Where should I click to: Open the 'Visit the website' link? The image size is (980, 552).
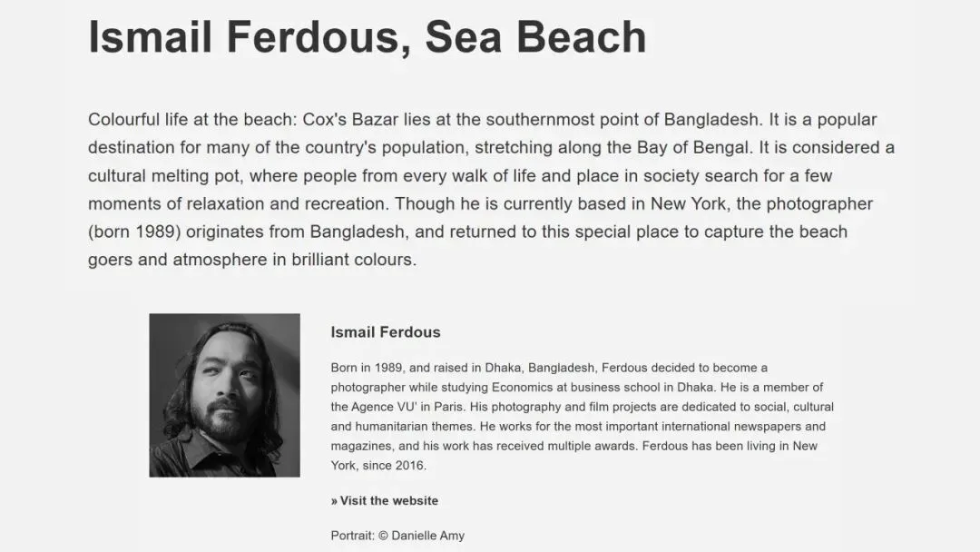pyautogui.click(x=385, y=501)
